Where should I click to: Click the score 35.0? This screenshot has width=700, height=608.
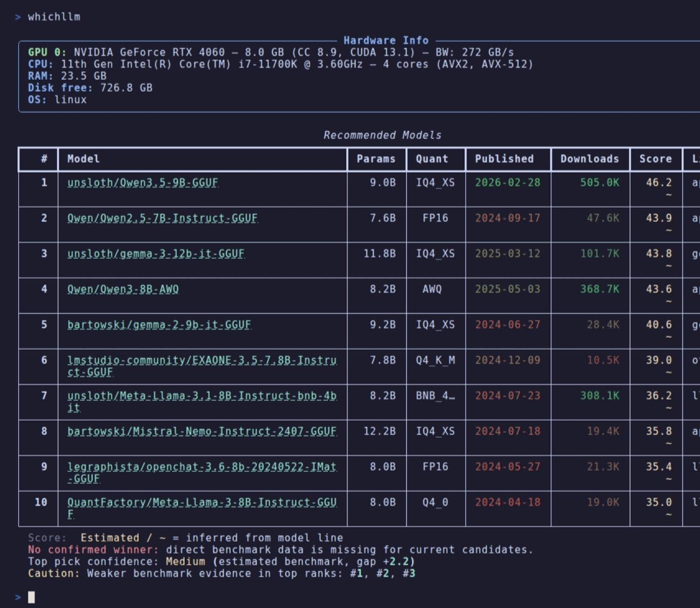click(x=659, y=502)
